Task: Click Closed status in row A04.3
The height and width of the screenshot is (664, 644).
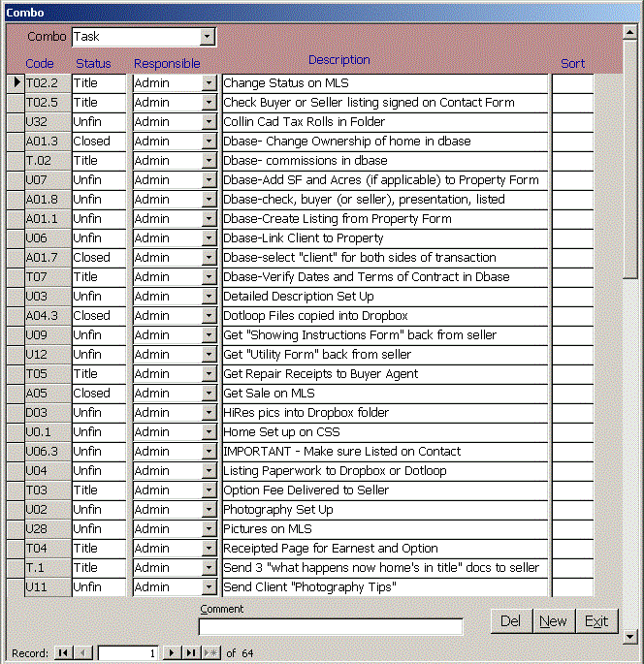Action: tap(99, 316)
